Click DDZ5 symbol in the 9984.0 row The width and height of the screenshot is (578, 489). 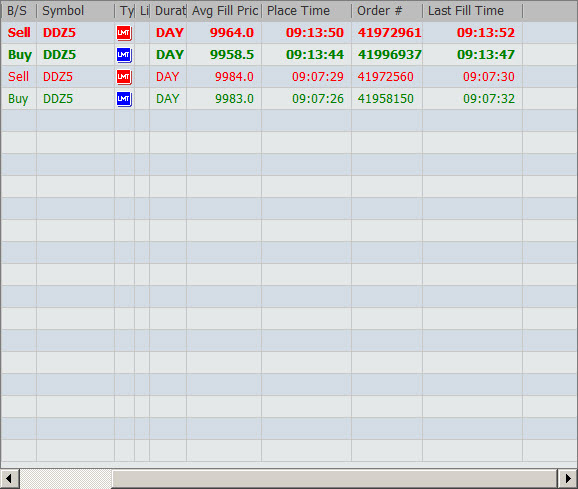click(58, 77)
